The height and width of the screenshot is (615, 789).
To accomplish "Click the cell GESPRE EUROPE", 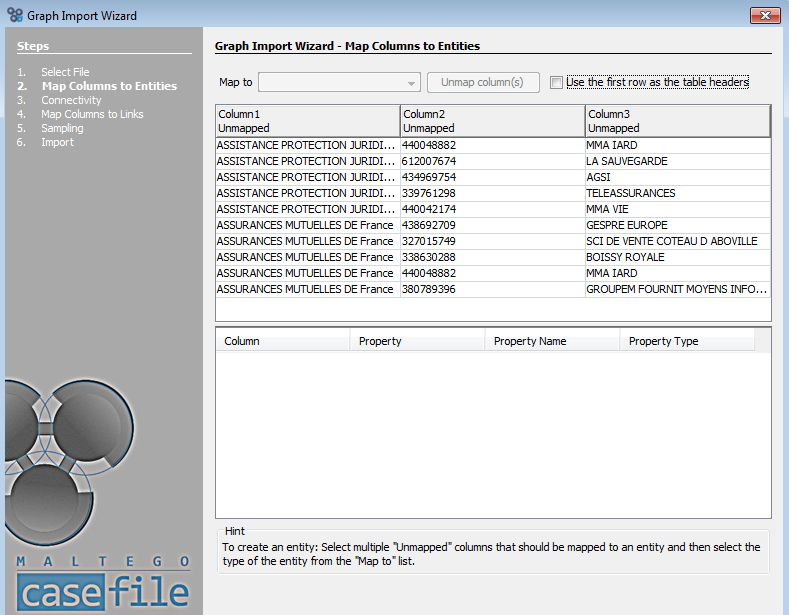I will pyautogui.click(x=678, y=225).
